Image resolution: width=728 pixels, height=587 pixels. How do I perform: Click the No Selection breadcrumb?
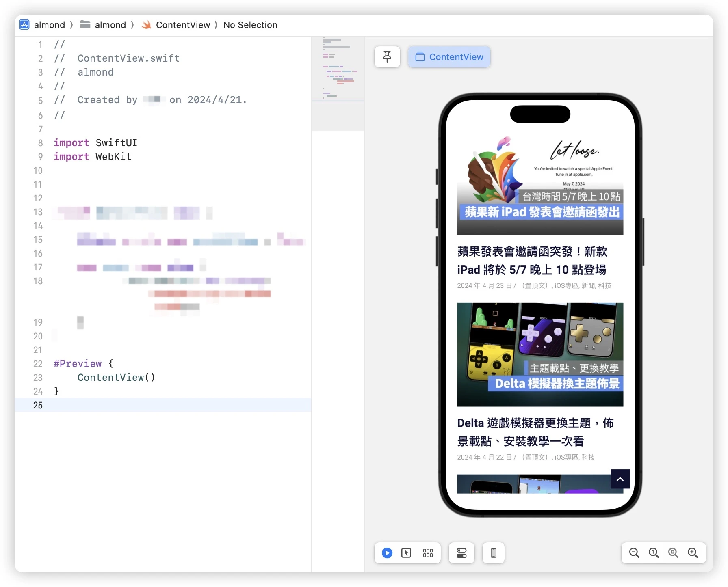[x=250, y=25]
